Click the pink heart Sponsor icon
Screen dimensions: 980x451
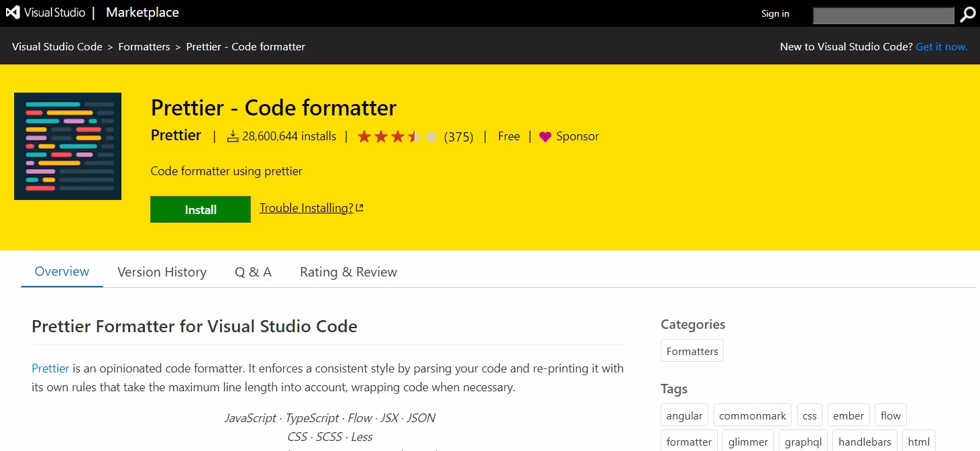coord(545,137)
